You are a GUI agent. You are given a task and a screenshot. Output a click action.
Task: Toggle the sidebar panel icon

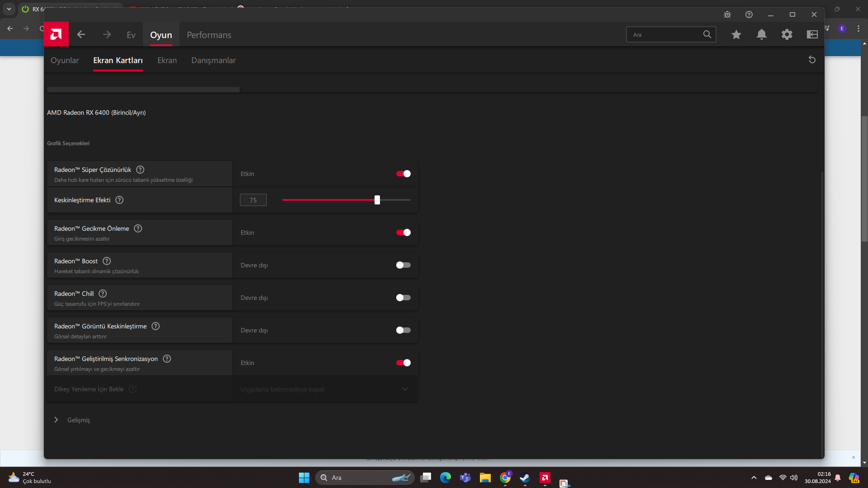click(812, 34)
